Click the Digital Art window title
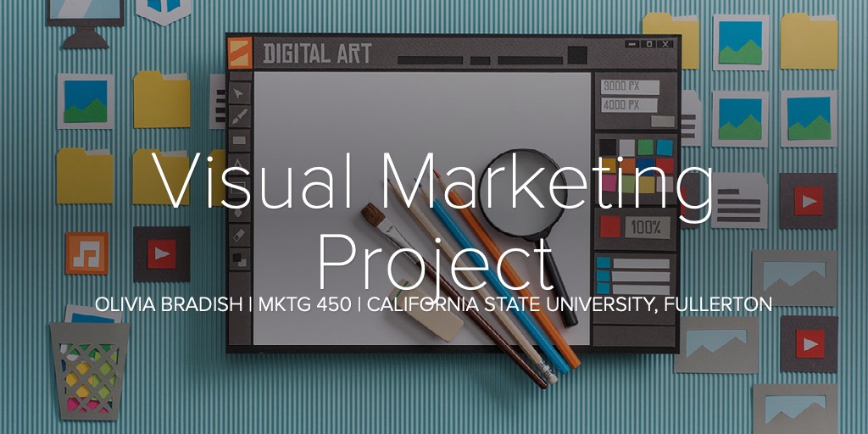 (x=316, y=54)
